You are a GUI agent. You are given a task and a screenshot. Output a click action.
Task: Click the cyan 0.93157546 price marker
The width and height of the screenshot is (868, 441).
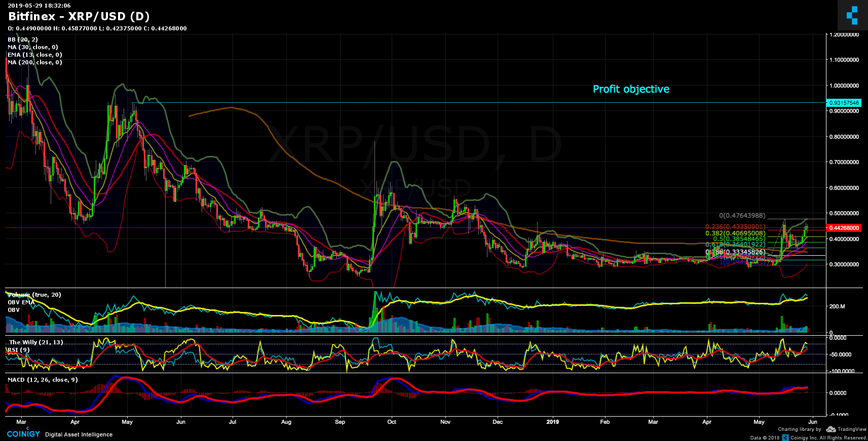(844, 103)
